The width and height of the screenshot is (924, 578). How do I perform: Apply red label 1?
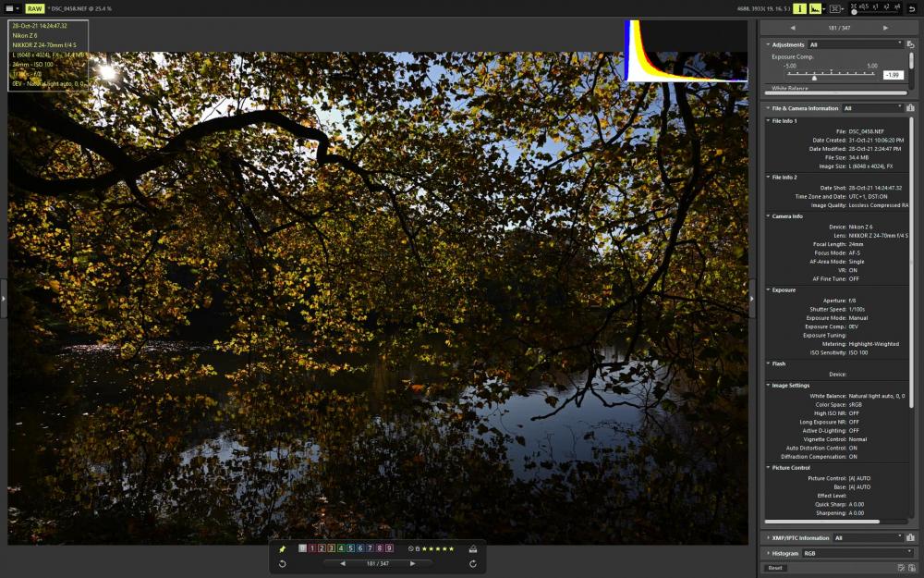click(x=312, y=548)
